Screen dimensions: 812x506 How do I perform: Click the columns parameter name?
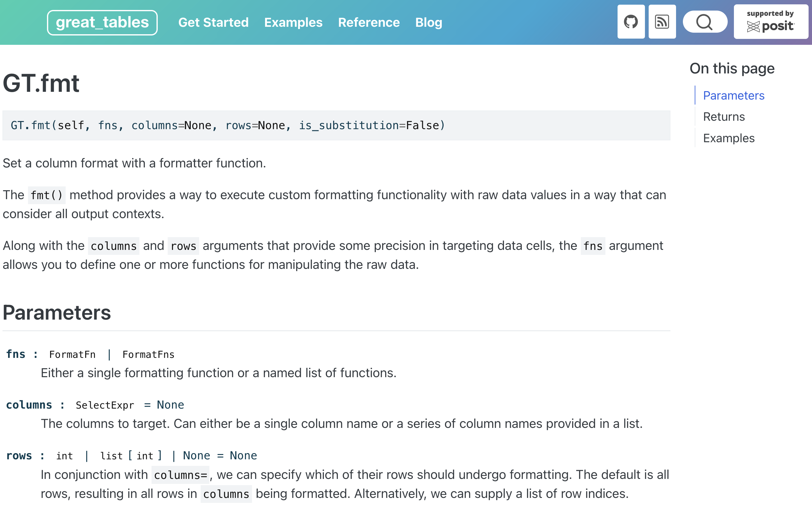(x=29, y=405)
